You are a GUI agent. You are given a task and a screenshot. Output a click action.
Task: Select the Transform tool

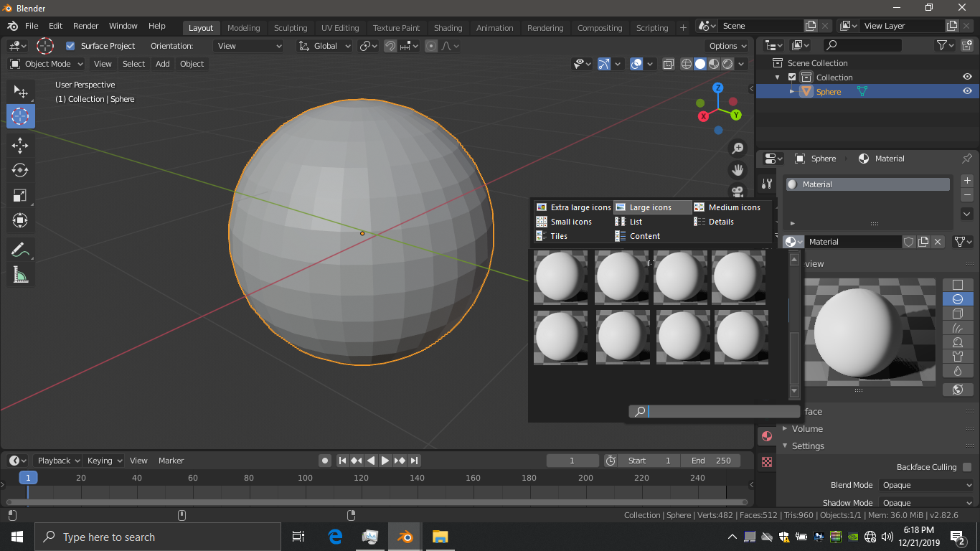click(x=20, y=220)
